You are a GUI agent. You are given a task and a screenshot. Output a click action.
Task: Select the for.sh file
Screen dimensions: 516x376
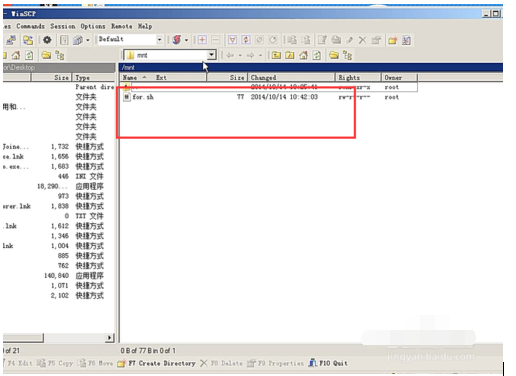pos(143,97)
